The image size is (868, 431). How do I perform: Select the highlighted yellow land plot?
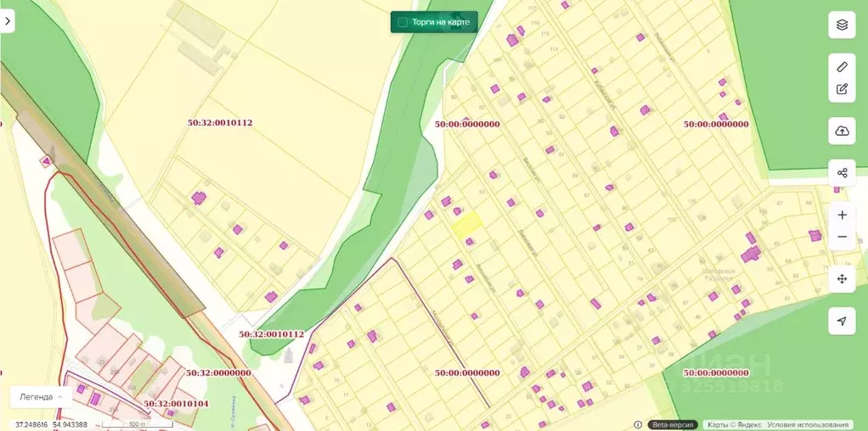coord(466,224)
